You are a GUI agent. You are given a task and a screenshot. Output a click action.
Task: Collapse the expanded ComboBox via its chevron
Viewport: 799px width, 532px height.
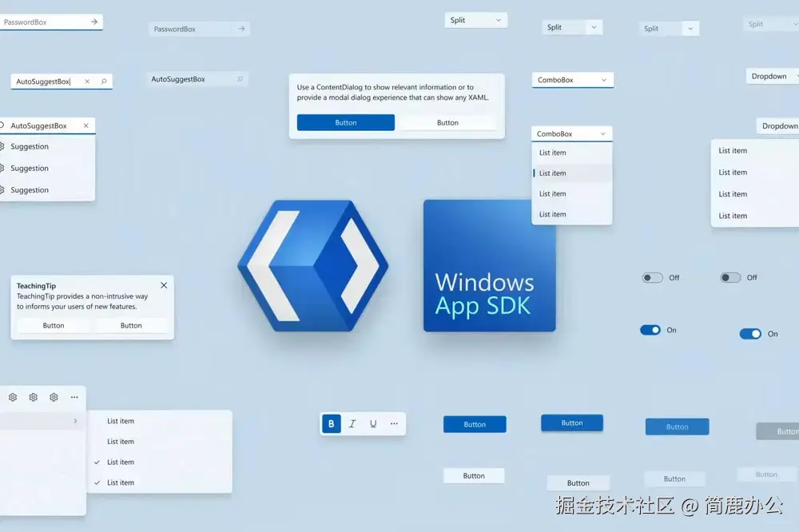tap(602, 134)
